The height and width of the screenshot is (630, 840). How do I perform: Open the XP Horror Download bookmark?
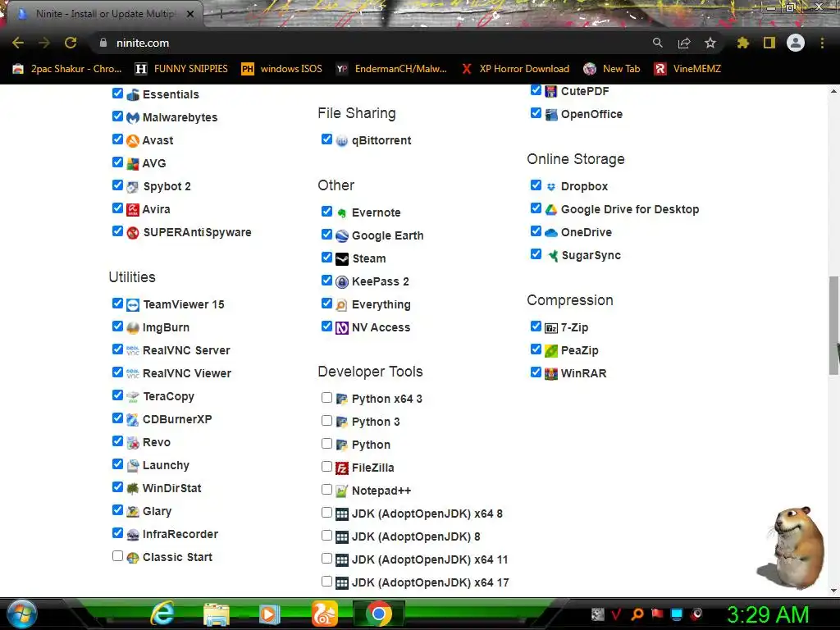coord(515,69)
